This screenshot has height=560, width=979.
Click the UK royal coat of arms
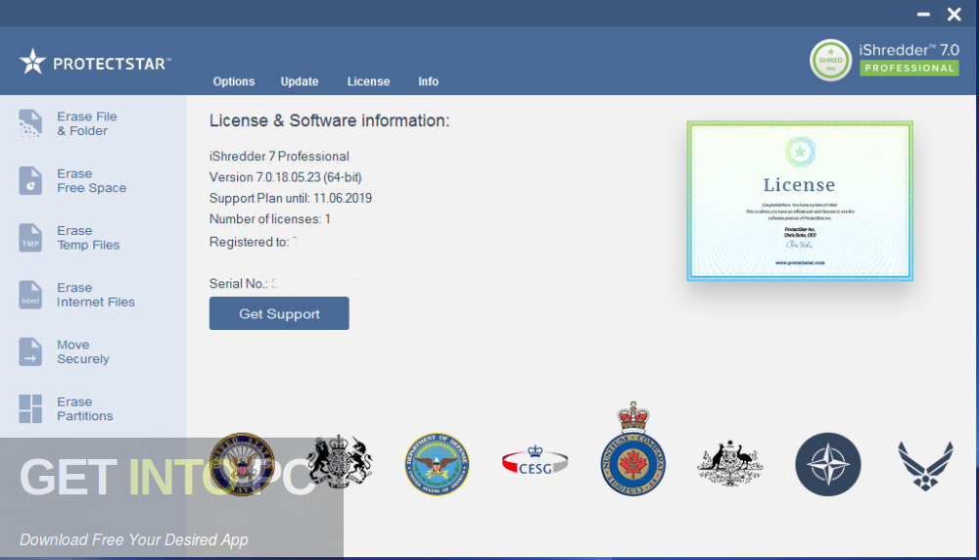[x=340, y=462]
